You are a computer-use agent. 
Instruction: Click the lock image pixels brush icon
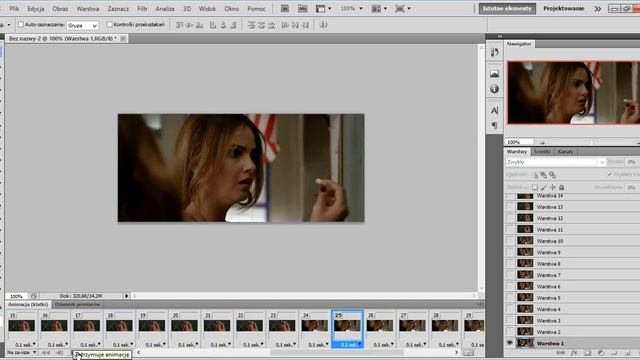(x=544, y=187)
